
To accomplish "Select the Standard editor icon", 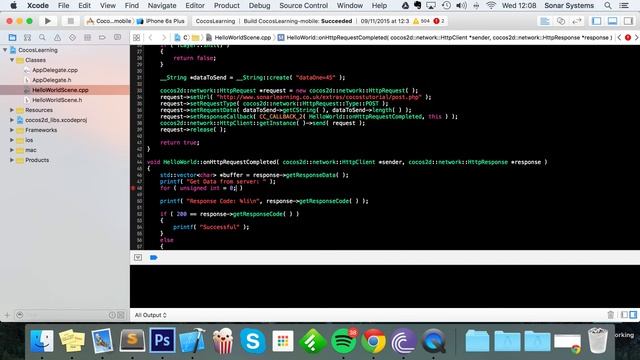I will (544, 21).
